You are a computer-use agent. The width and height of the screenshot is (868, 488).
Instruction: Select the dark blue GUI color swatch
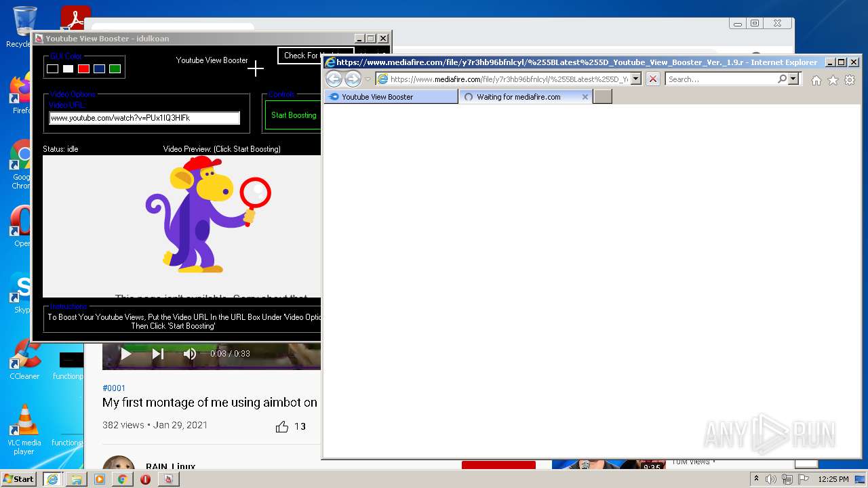99,68
